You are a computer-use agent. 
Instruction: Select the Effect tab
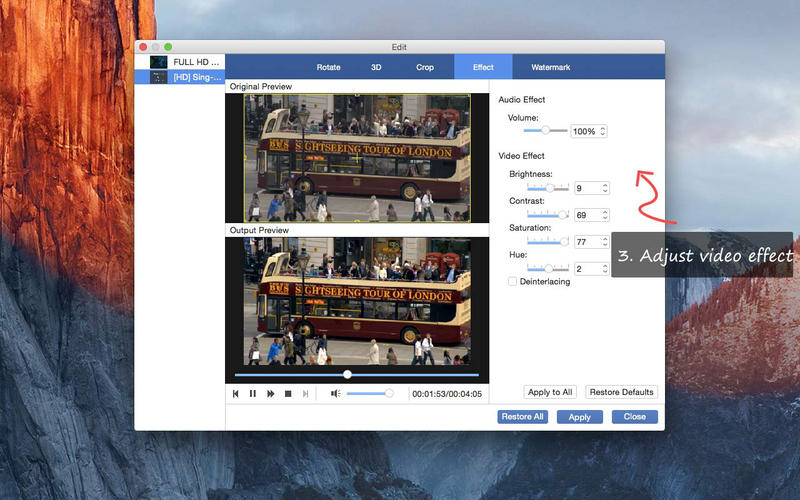point(483,67)
